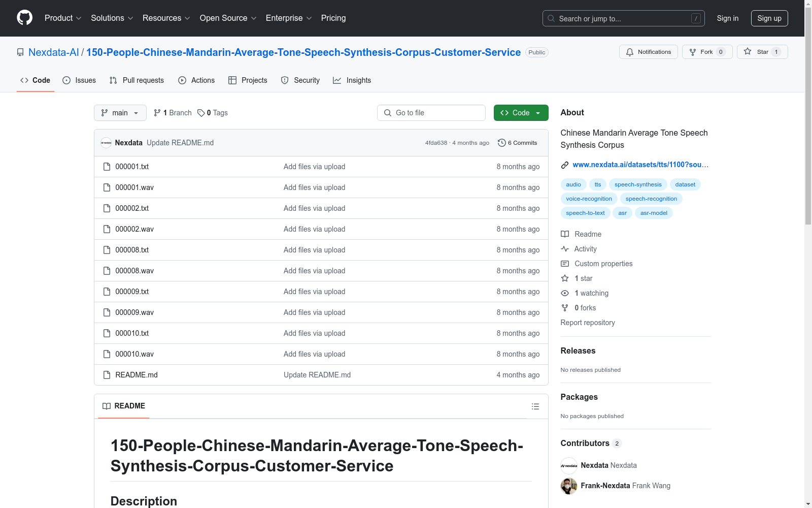Select the asr-model topic tag
Screen dimensions: 812x508
tap(654, 213)
